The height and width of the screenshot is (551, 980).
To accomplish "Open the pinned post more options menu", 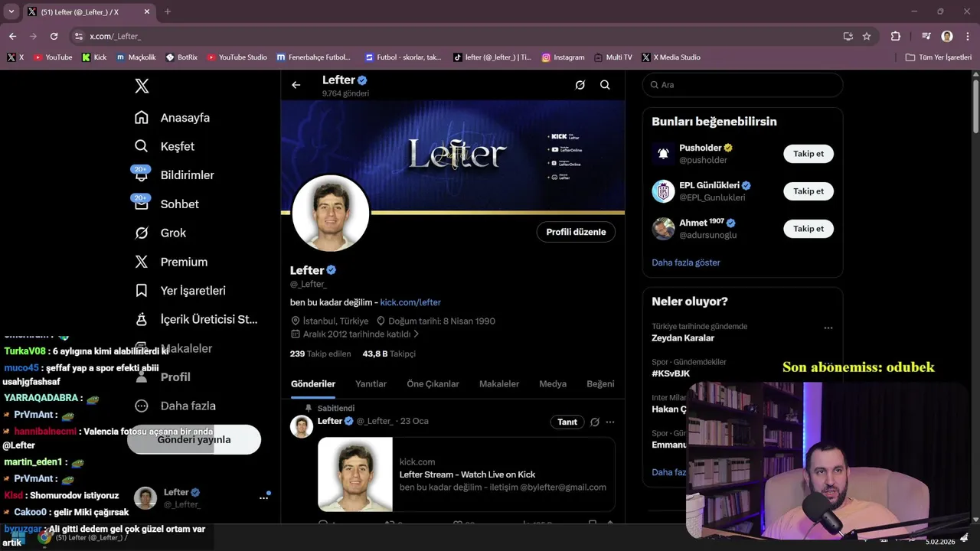I will (610, 422).
